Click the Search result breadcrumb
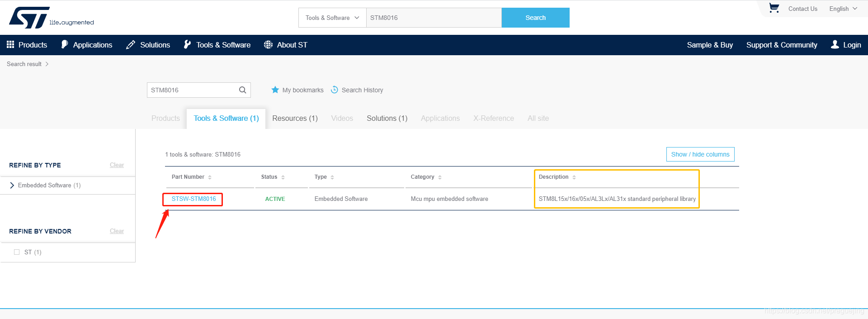This screenshot has height=319, width=868. click(24, 64)
